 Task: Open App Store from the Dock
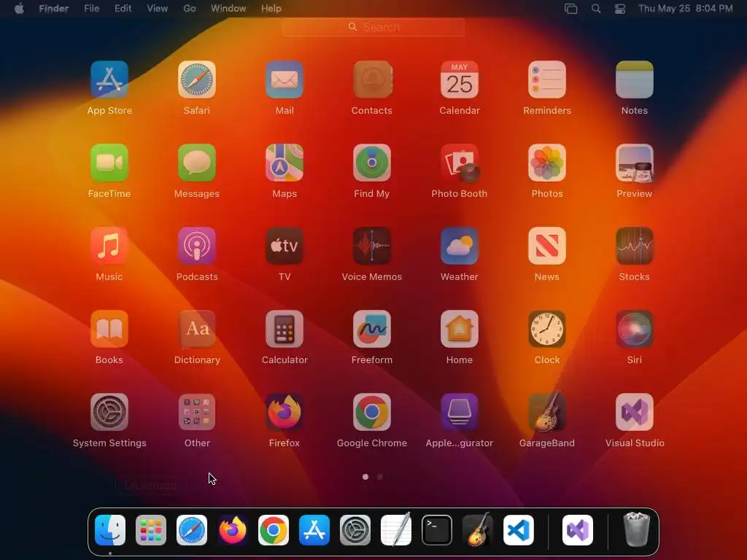pyautogui.click(x=314, y=530)
